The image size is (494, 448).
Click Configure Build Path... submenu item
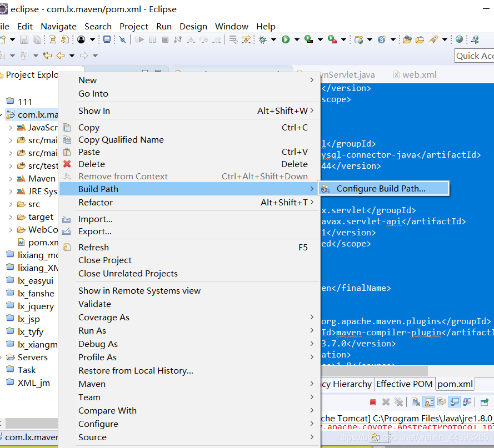tap(384, 189)
